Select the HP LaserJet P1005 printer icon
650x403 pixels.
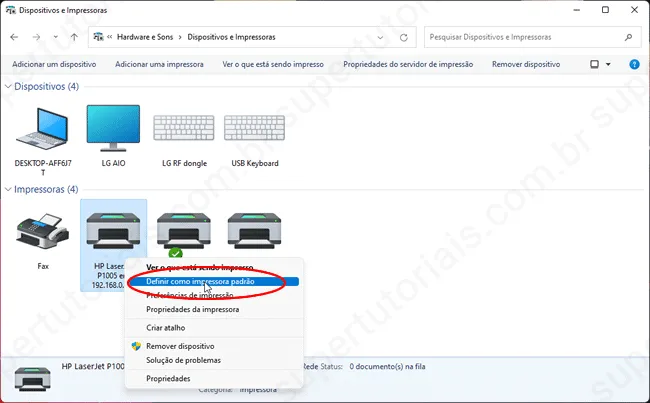click(113, 231)
